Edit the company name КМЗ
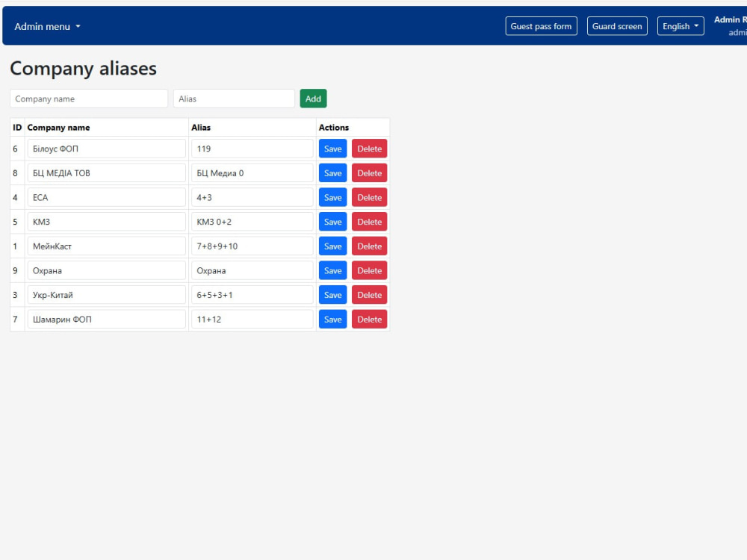Screen dimensions: 747x560 click(106, 222)
